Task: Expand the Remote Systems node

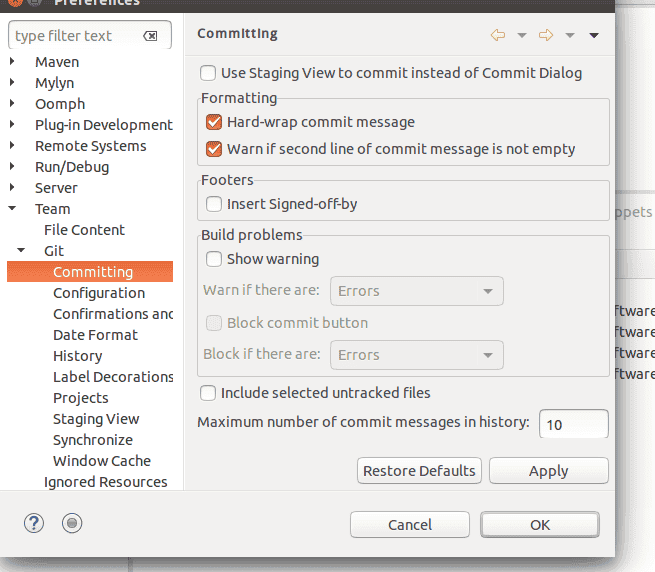Action: tap(12, 145)
